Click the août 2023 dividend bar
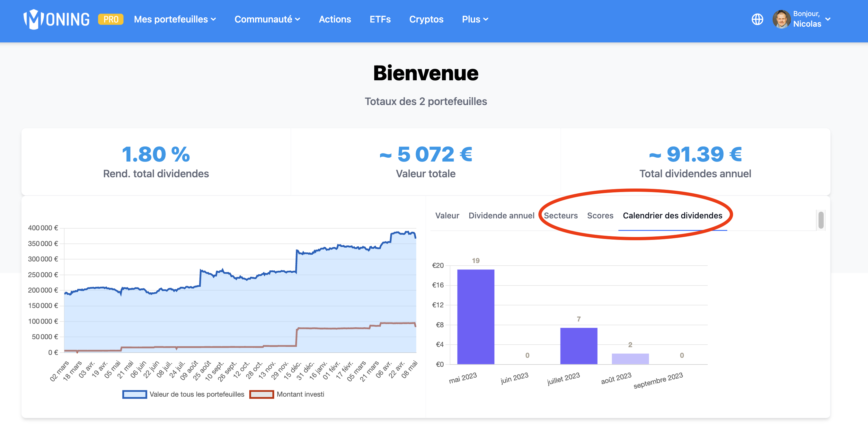Screen dimensions: 868x431 [x=630, y=358]
